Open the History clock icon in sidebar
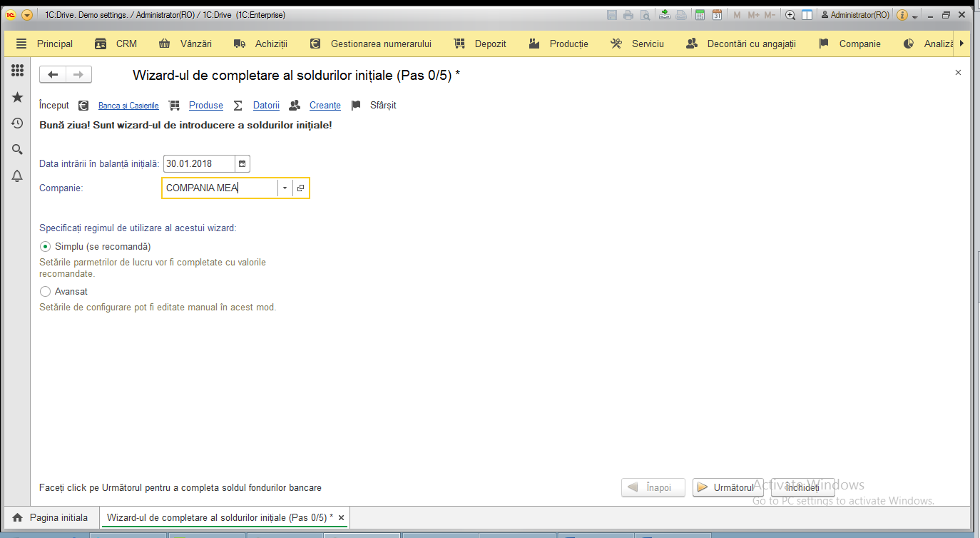The width and height of the screenshot is (980, 538). point(18,123)
